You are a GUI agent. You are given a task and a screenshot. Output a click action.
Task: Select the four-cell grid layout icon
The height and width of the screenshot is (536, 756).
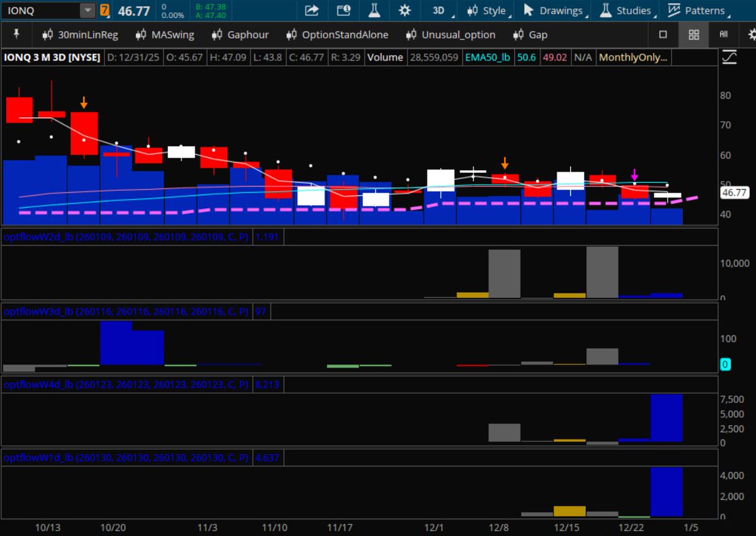694,35
